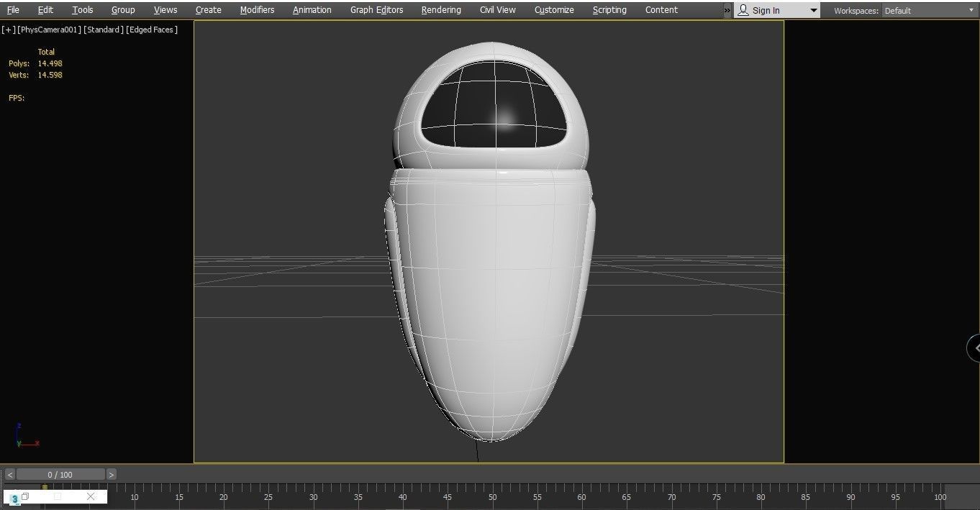
Task: Open the [Edged Faces] viewport display menu
Action: pos(151,29)
